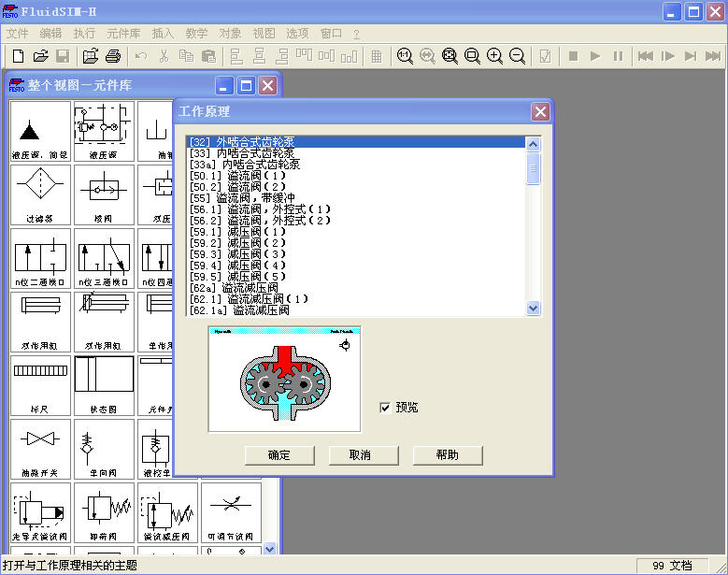728x575 pixels.
Task: Click the skip to end playback button
Action: coord(713,56)
